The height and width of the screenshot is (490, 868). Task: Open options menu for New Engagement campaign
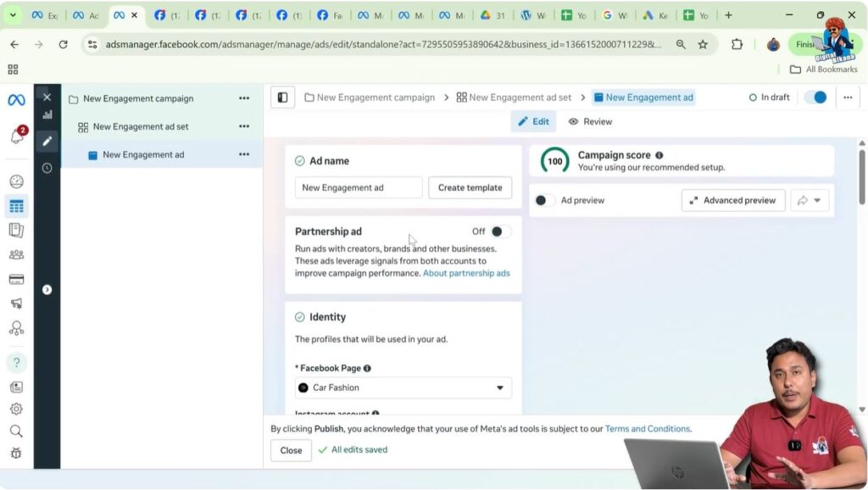click(244, 98)
